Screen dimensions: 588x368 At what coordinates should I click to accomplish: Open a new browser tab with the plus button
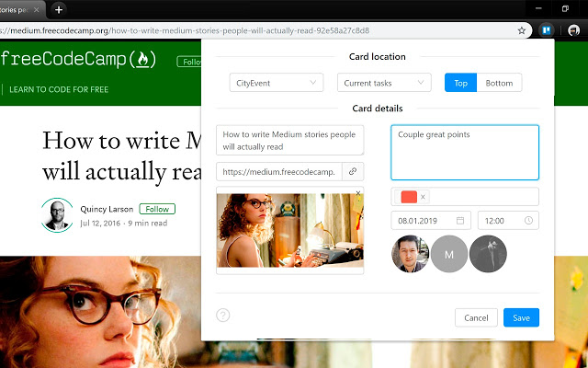pos(59,10)
